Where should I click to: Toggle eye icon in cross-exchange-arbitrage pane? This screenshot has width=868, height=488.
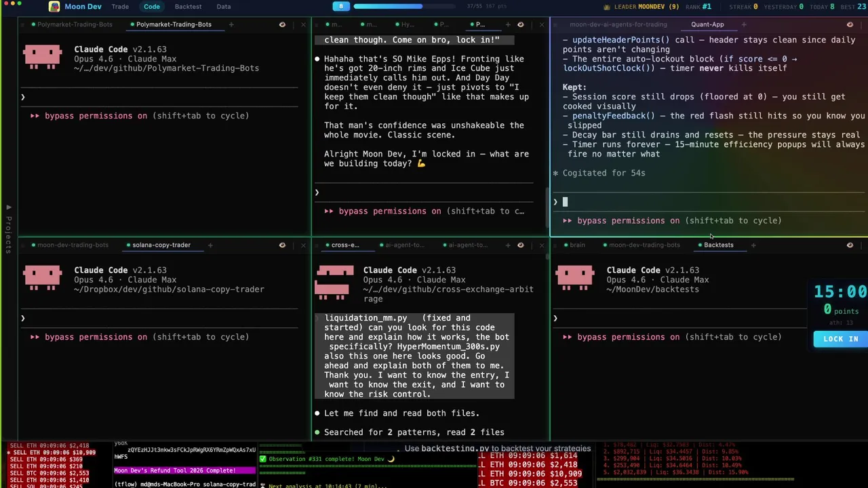(x=520, y=245)
